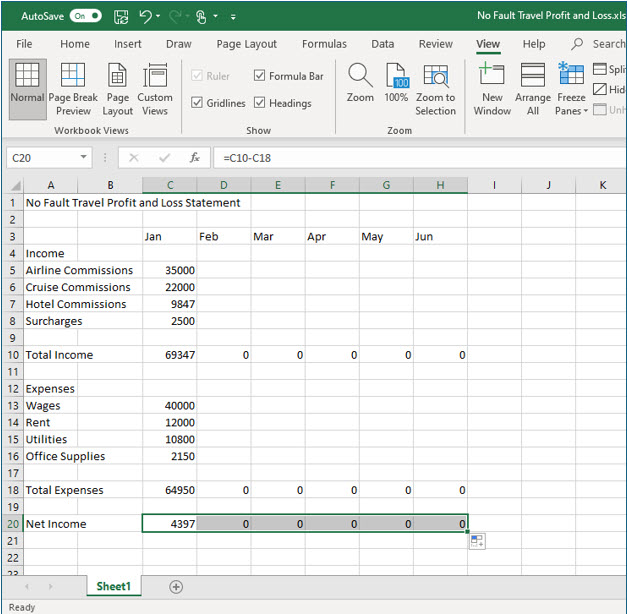Screen dimensions: 628x614
Task: Switch to the Help tab
Action: click(x=534, y=44)
